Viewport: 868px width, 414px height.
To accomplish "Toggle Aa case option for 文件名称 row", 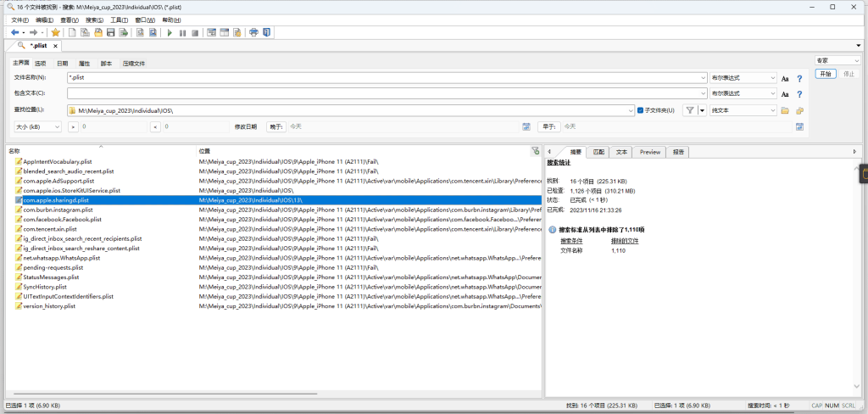I will (x=785, y=78).
